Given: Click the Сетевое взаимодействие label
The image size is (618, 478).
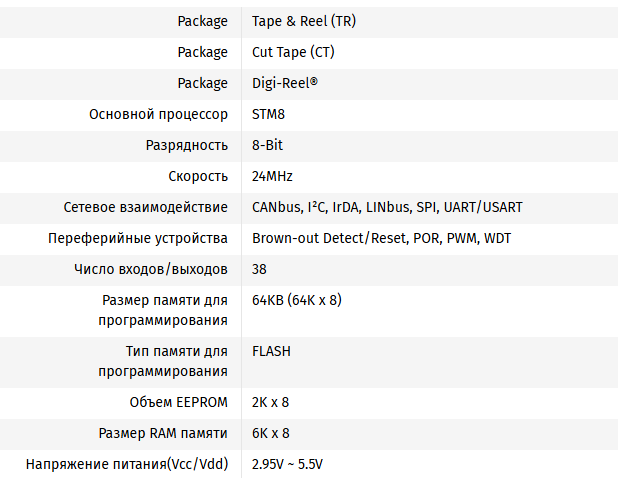Looking at the screenshot, I should (145, 207).
